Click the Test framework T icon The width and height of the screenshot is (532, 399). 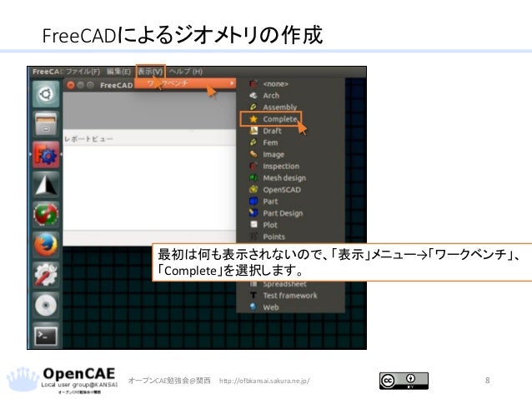pos(253,295)
